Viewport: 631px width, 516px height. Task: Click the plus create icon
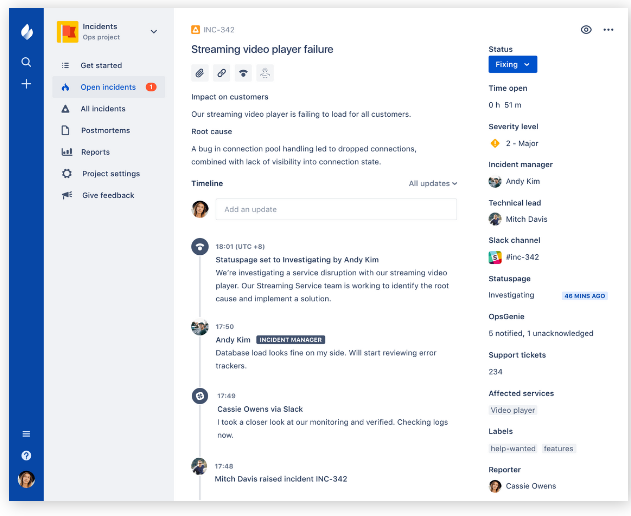tap(26, 84)
